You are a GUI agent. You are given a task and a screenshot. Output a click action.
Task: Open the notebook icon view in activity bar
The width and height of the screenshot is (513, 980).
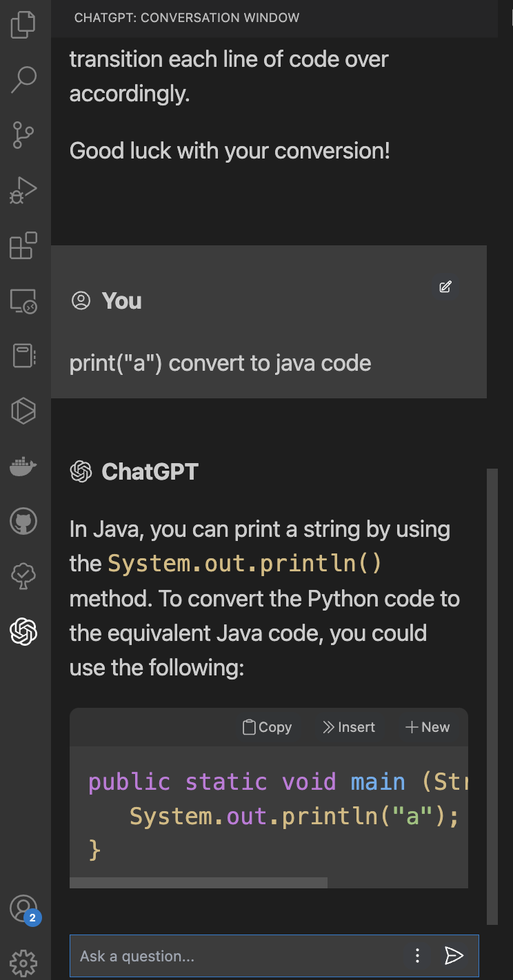click(23, 356)
